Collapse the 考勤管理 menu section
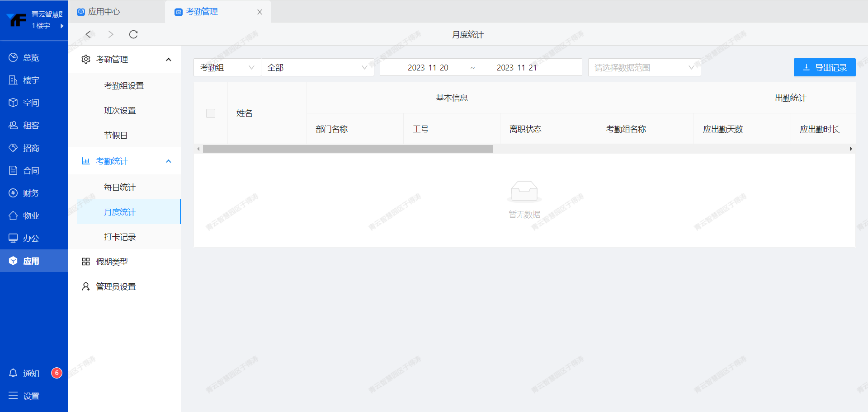This screenshot has height=412, width=868. tap(169, 60)
